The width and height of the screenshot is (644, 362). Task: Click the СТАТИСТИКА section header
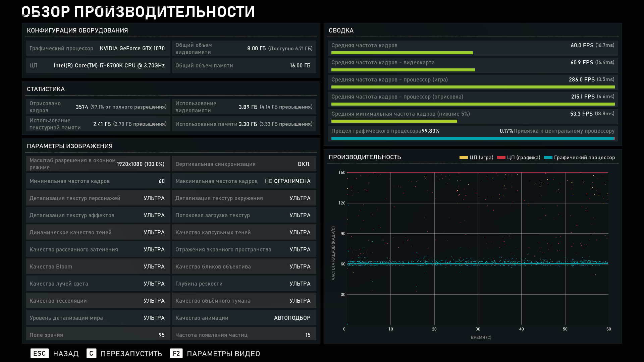(x=46, y=89)
